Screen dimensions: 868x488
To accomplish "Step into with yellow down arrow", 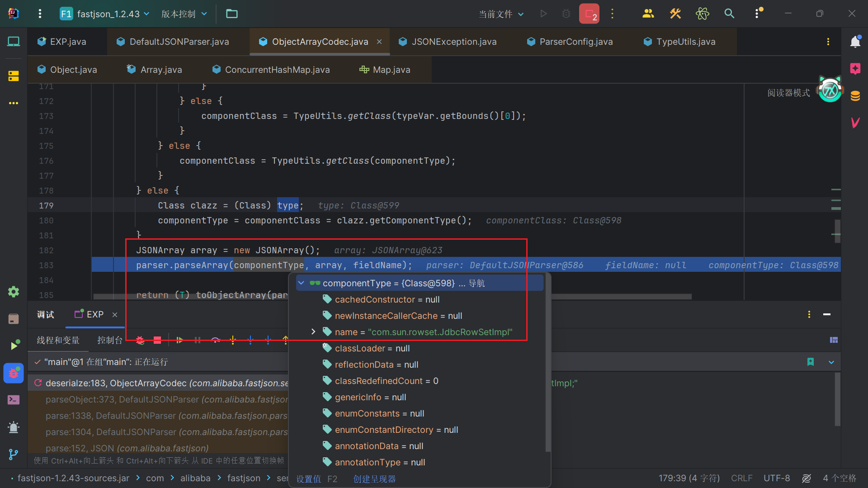I will tap(233, 340).
